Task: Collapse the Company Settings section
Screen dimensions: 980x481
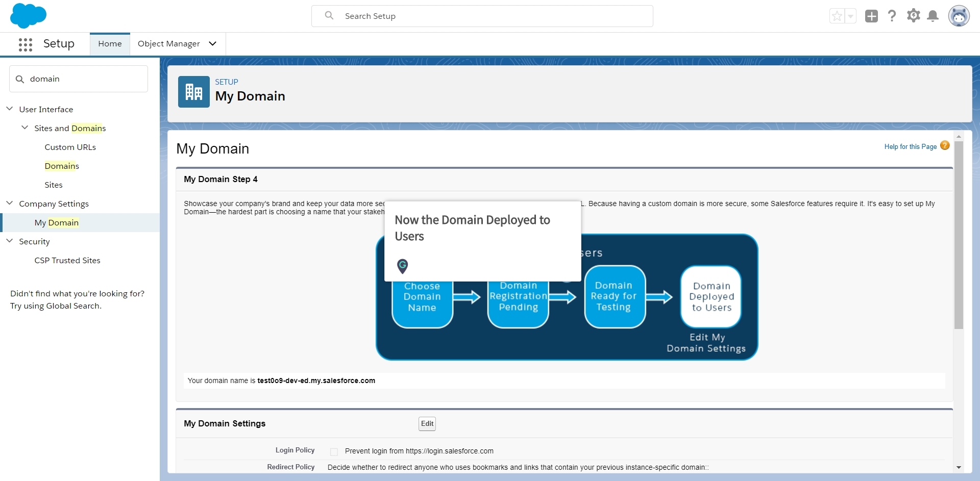Action: point(10,203)
